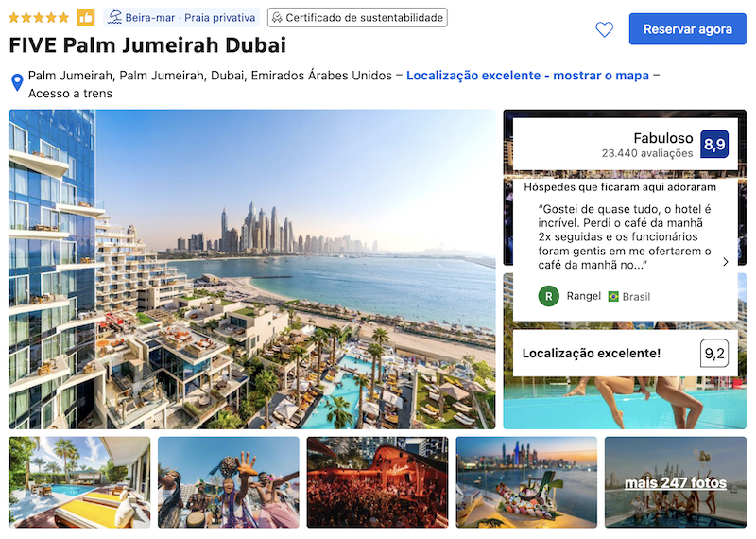
Task: Click the blue map pin icon
Action: coord(17,82)
